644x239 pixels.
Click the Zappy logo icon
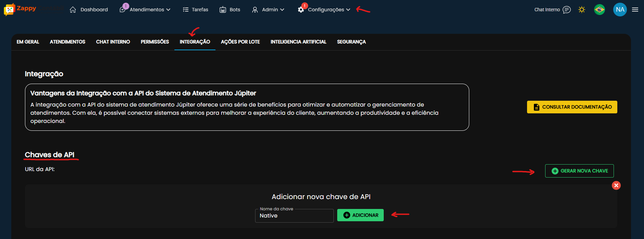[10, 10]
